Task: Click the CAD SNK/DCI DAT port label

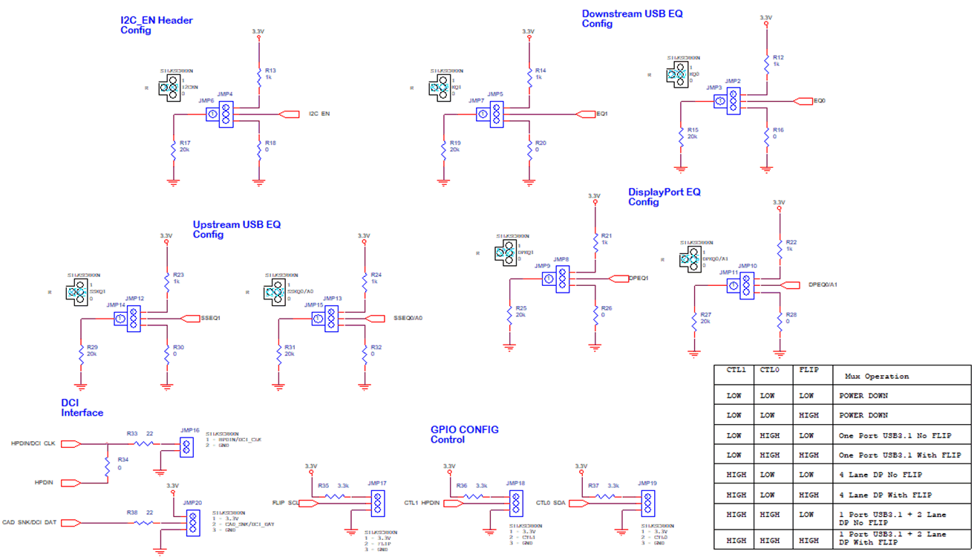Action: 30,523
